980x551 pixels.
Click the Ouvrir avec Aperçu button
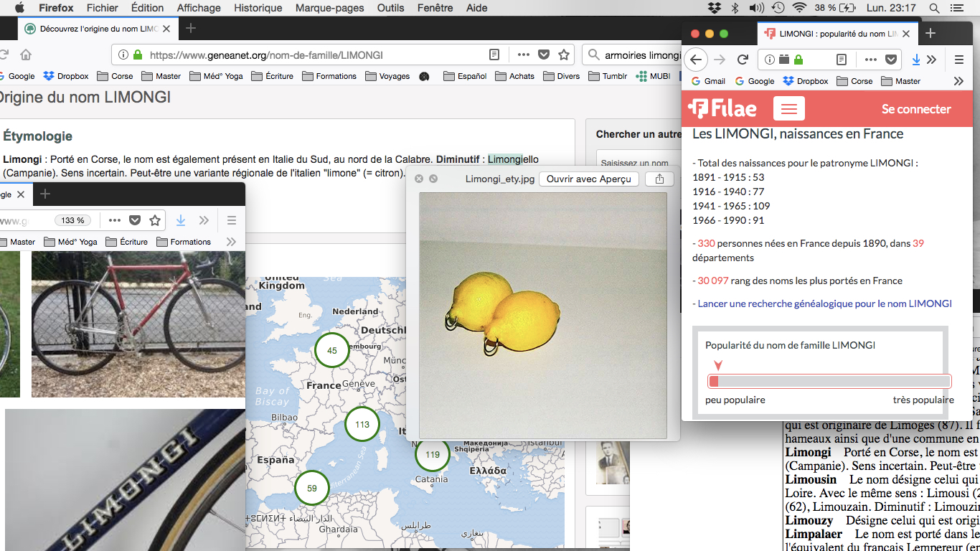click(x=588, y=179)
